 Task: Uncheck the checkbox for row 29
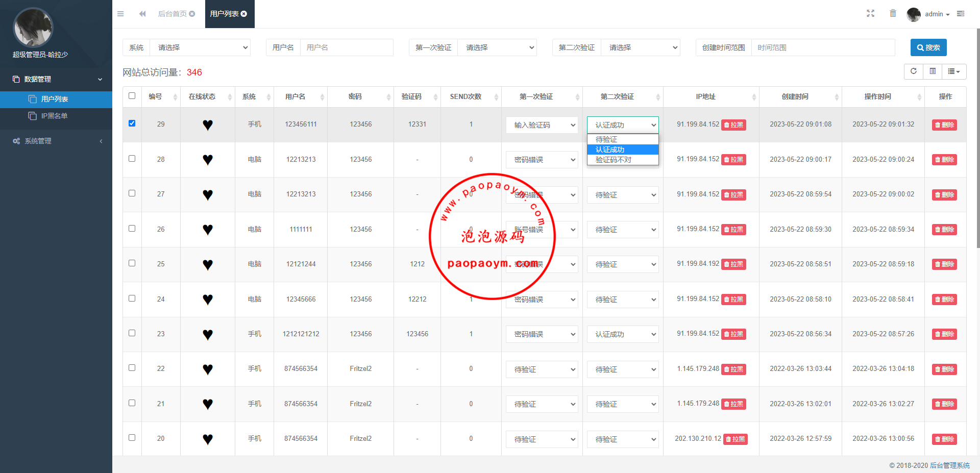click(x=132, y=123)
